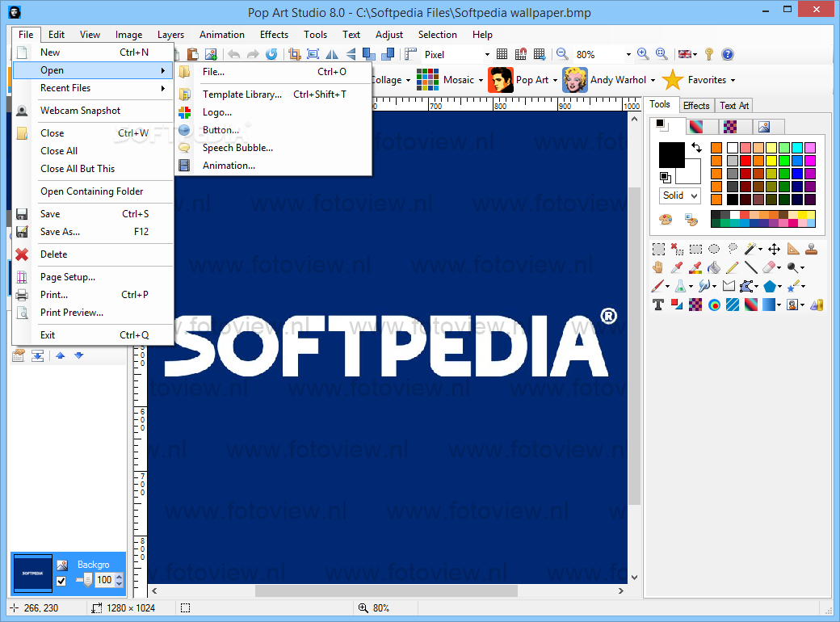Choose File... from the Open submenu
840x622 pixels.
coord(275,72)
